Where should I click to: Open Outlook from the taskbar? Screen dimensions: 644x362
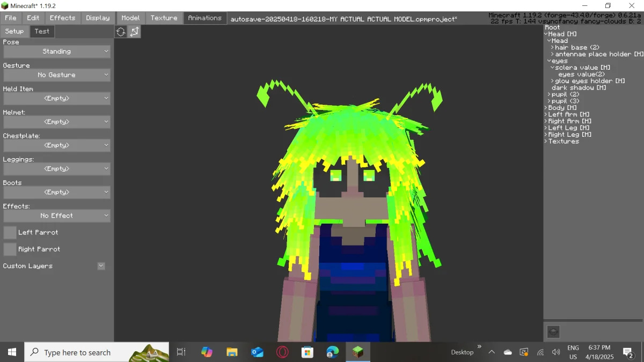click(257, 352)
